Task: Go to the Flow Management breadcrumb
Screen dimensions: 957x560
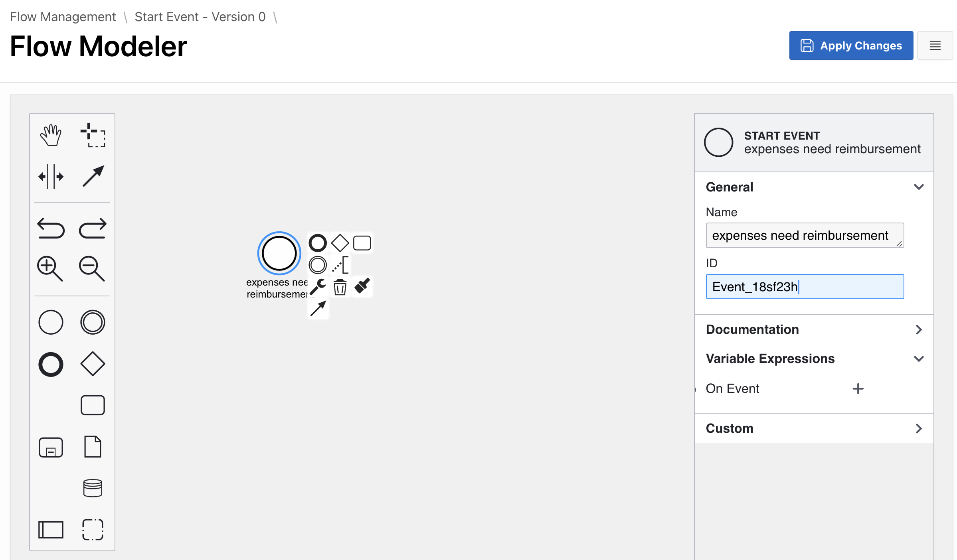Action: pos(63,17)
